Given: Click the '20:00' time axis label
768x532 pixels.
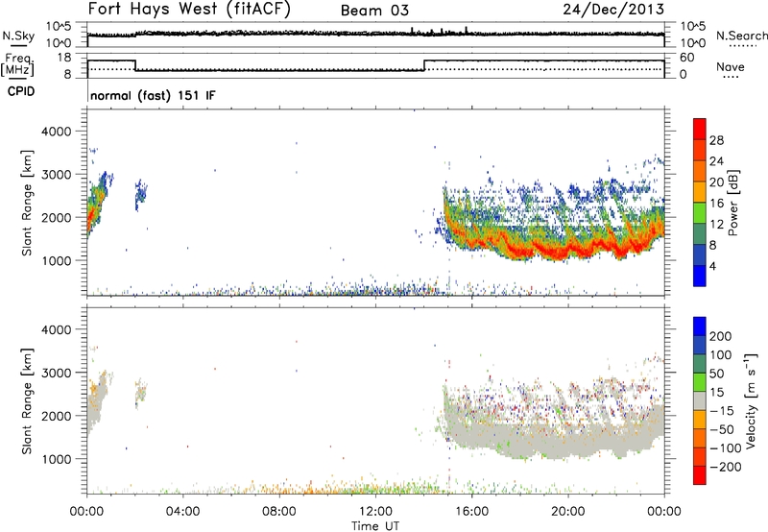Looking at the screenshot, I should coord(567,512).
